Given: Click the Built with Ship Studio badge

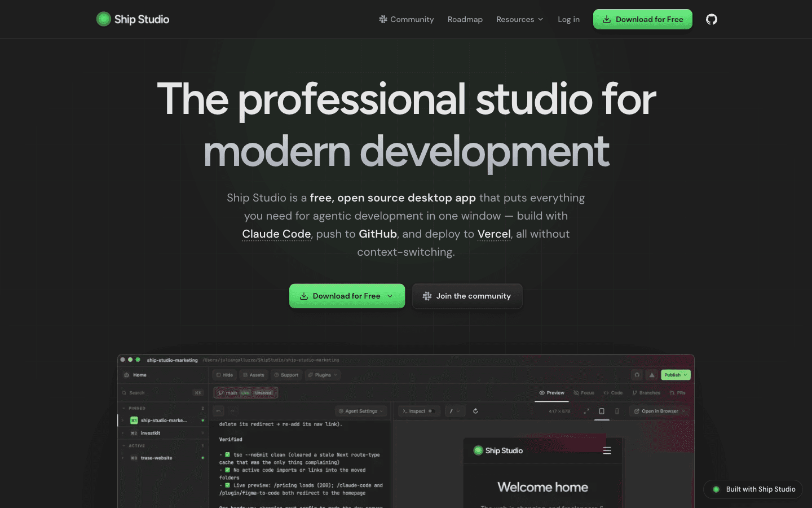Looking at the screenshot, I should tap(753, 489).
